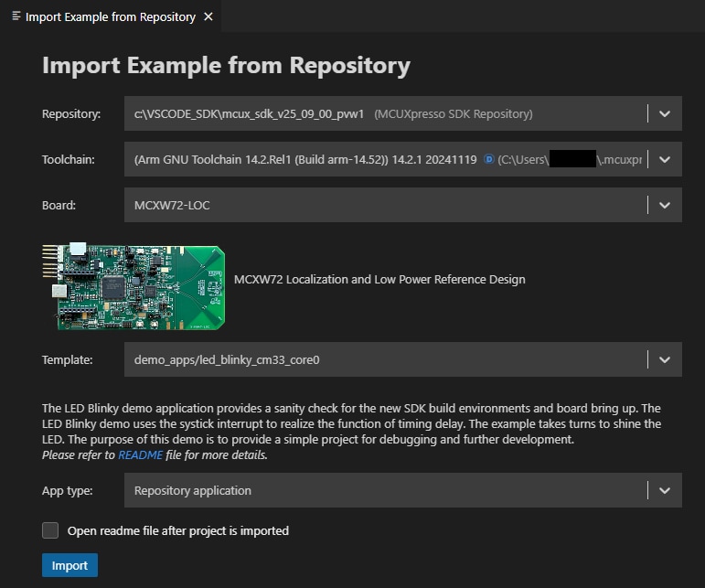Close the Import Example from Repository tab
The height and width of the screenshot is (588, 705).
(x=208, y=16)
